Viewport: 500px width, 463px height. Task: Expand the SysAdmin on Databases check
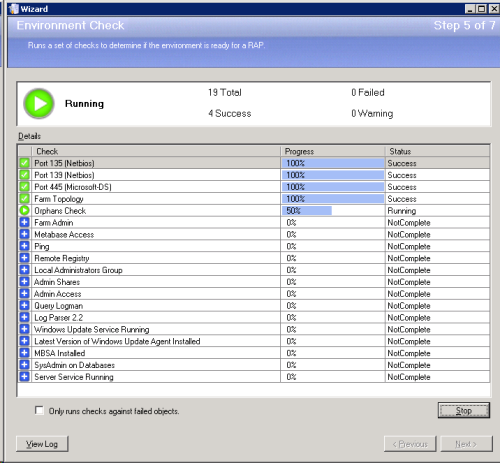[24, 365]
